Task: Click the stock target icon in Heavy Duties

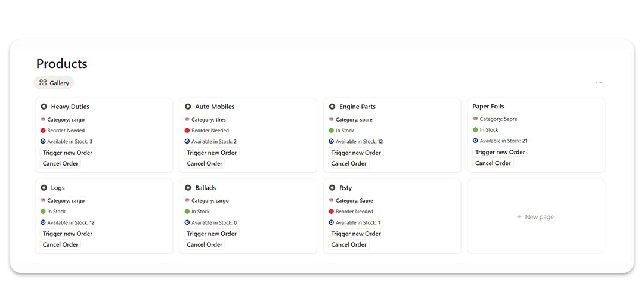Action: click(43, 141)
